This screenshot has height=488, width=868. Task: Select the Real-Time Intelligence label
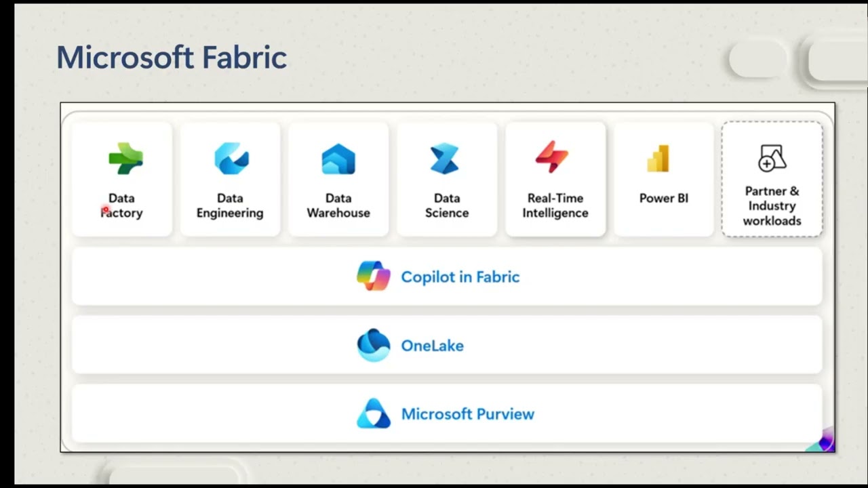[x=555, y=205]
